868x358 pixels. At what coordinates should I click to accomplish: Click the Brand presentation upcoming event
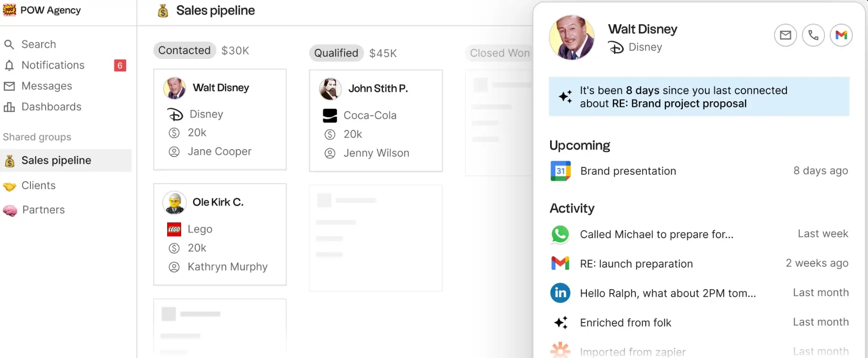(699, 171)
